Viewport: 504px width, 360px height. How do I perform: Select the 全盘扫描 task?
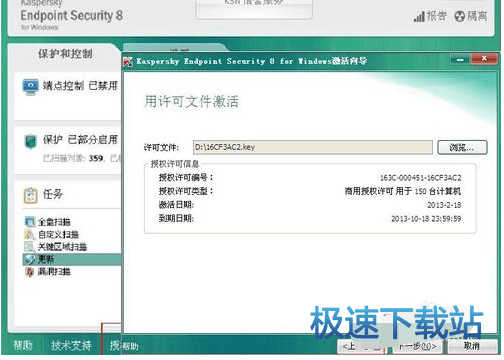[x=54, y=222]
